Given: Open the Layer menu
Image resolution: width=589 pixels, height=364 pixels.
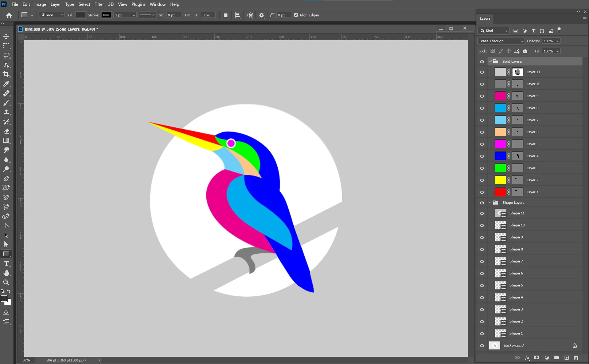Looking at the screenshot, I should click(56, 4).
